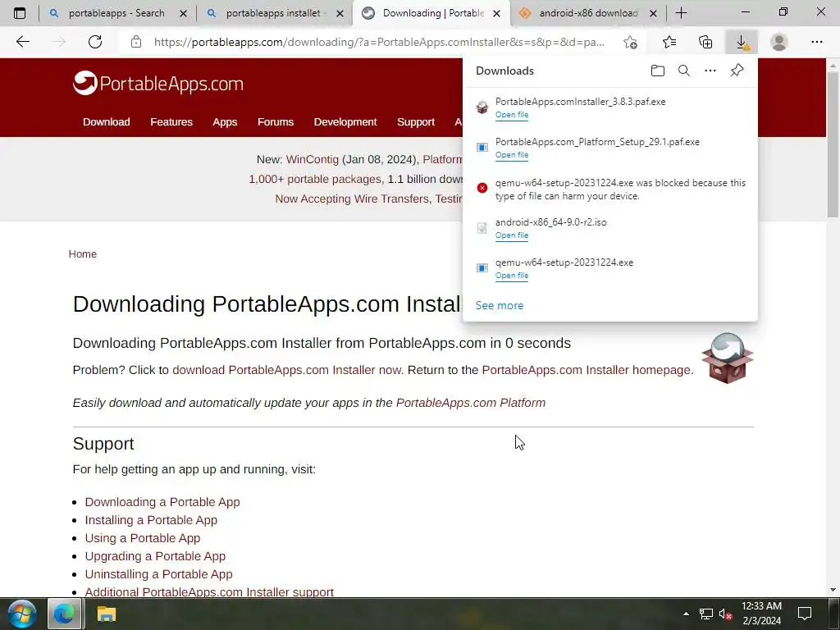Click the blocked qemu-w64-setup download message
Viewport: 840px width, 630px height.
(620, 189)
